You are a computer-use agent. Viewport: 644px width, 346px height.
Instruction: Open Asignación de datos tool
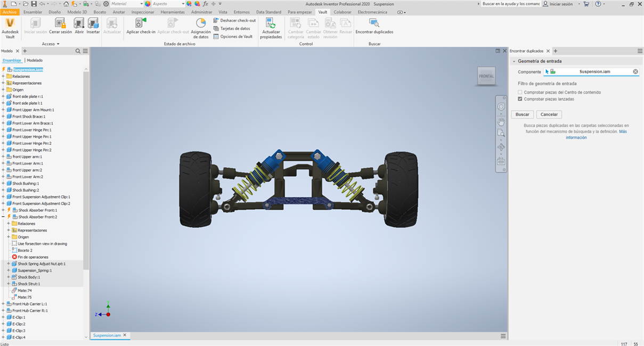201,28
